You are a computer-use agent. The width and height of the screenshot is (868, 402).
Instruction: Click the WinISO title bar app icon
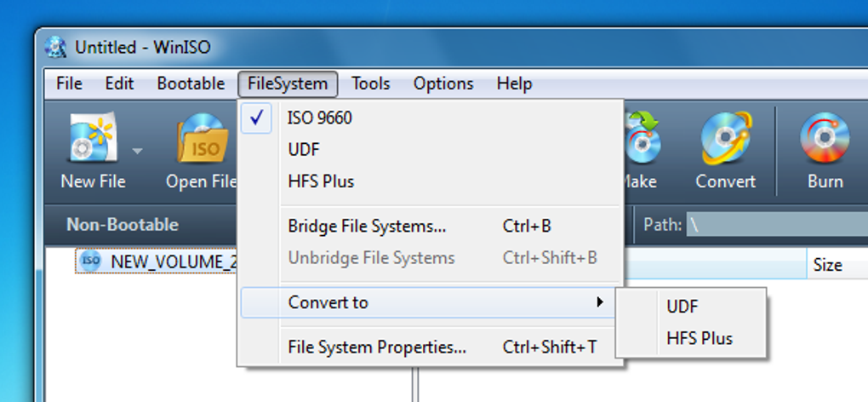(x=56, y=47)
